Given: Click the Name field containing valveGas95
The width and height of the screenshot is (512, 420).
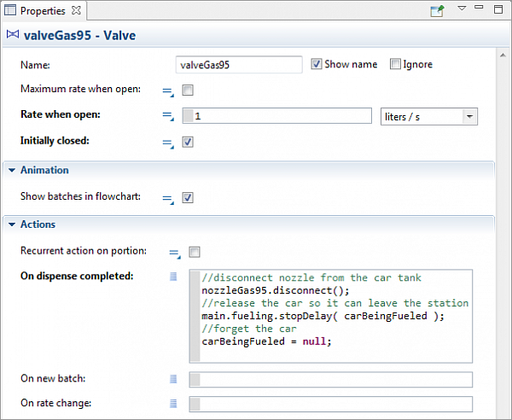Looking at the screenshot, I should 238,65.
